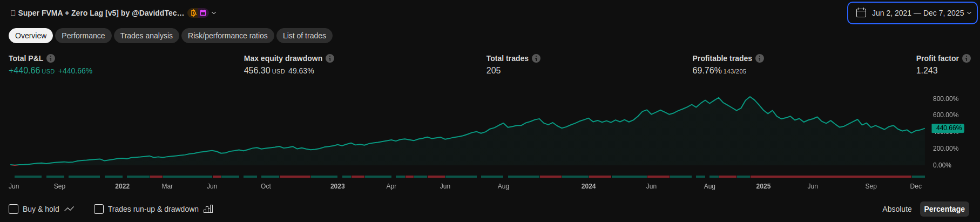Enable the Buy & hold checkbox
This screenshot has width=980, height=222.
click(14, 209)
